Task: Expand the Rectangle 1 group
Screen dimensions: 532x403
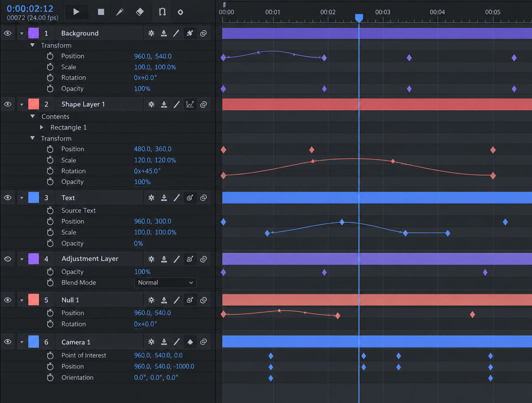Action: pos(41,127)
